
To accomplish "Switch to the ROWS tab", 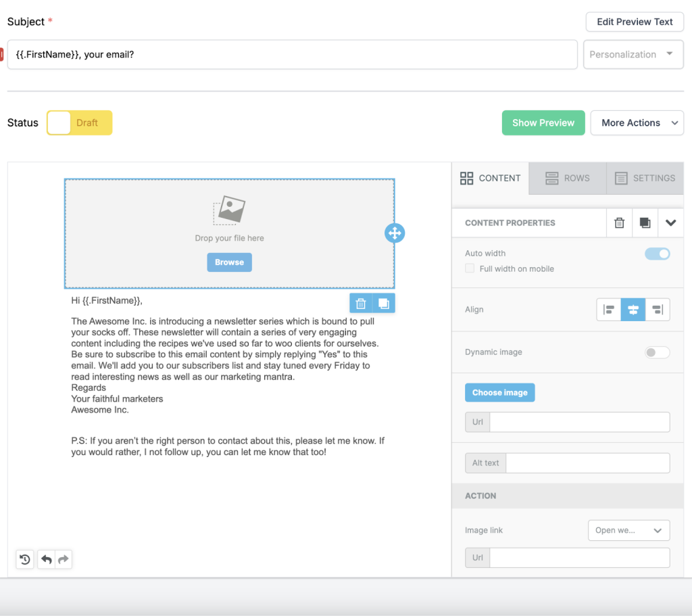I will tap(567, 178).
